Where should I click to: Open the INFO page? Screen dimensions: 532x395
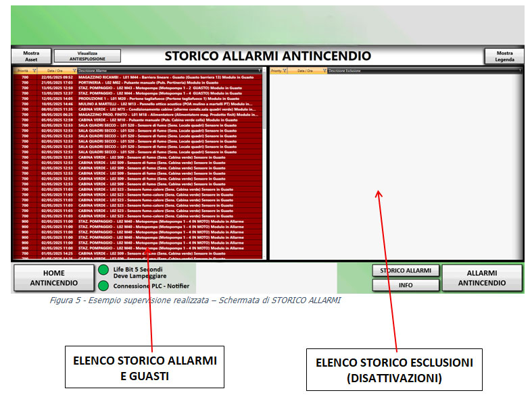(406, 285)
